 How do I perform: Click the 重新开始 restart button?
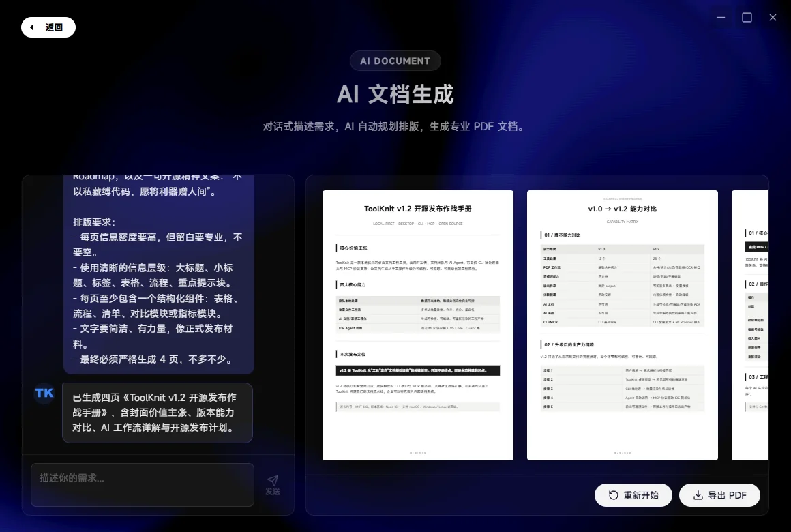pyautogui.click(x=633, y=495)
